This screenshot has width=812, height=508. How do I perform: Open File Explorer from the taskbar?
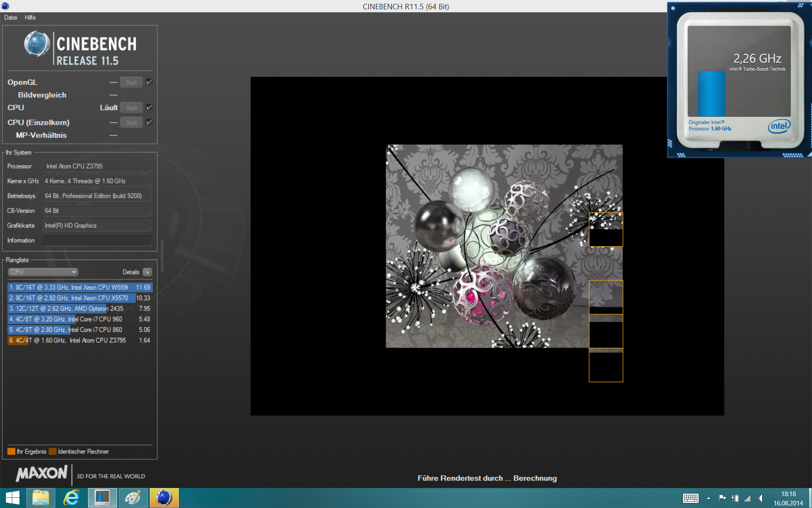[41, 498]
